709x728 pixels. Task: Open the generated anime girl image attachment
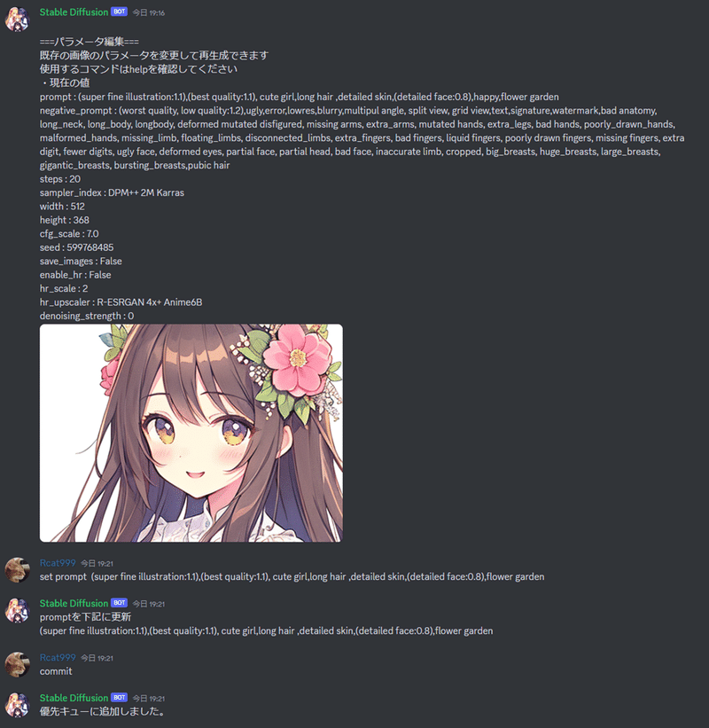[x=191, y=433]
